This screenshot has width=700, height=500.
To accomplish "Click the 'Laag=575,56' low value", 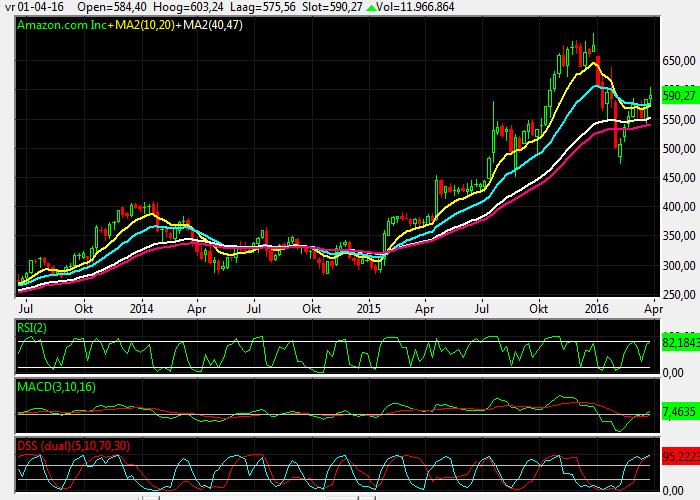I will [262, 7].
